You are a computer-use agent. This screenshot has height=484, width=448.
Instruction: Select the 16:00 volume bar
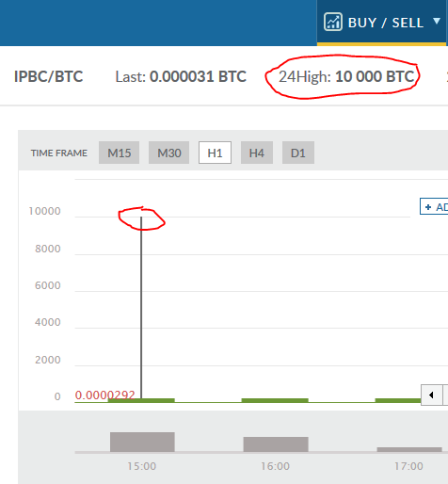[x=276, y=444]
